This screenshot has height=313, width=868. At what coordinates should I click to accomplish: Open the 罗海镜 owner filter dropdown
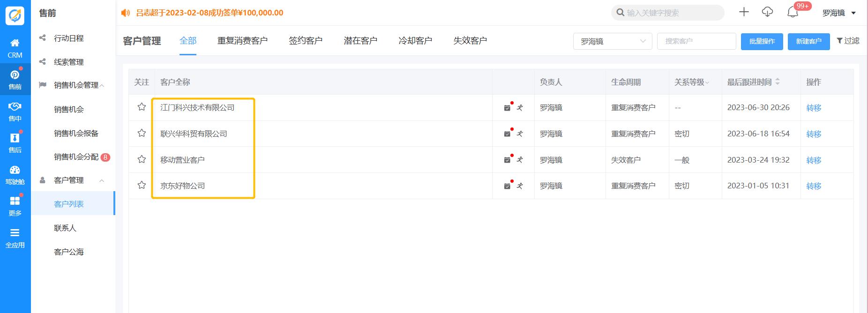point(613,41)
